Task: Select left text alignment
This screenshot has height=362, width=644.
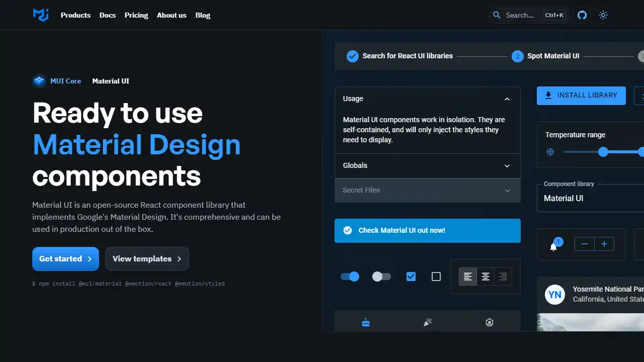Action: point(468,277)
